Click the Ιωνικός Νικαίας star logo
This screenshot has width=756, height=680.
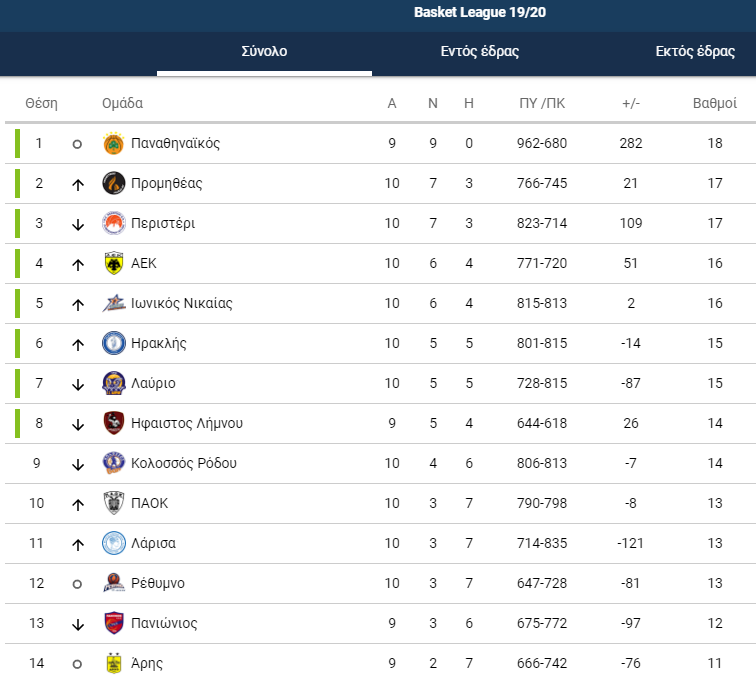(114, 303)
